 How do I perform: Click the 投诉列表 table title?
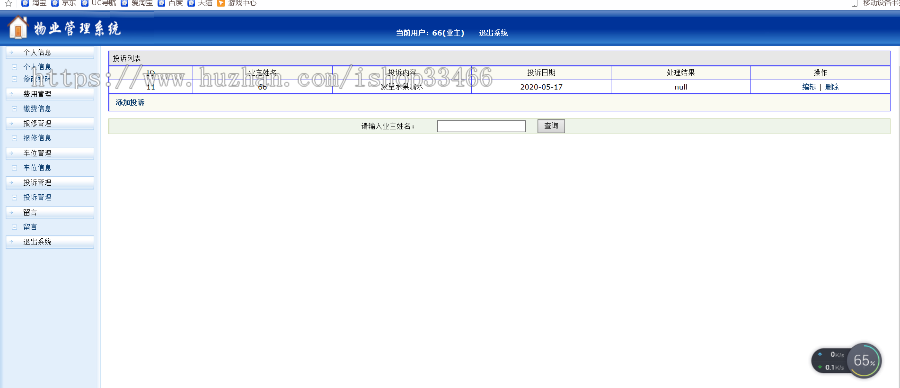[x=126, y=59]
